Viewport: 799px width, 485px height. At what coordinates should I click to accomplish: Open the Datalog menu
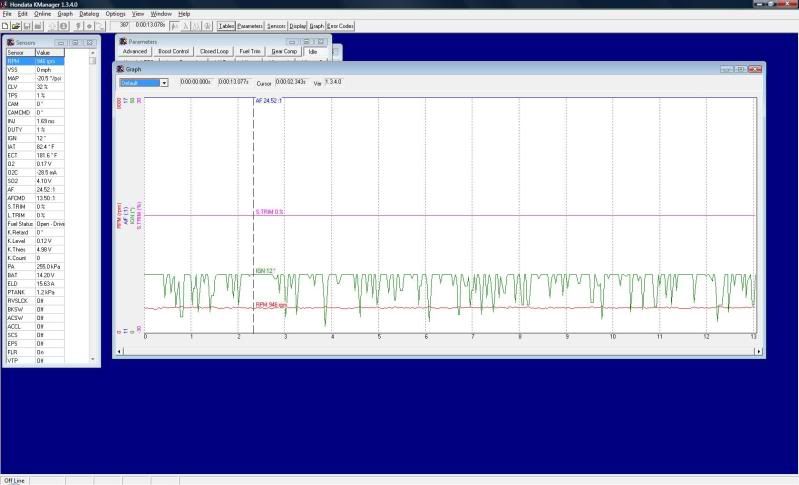(89, 14)
